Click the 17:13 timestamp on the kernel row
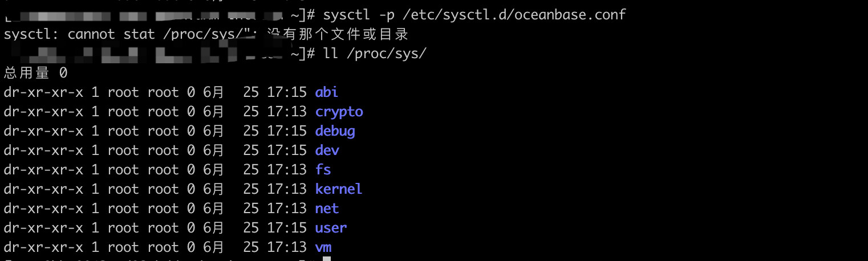 tap(287, 189)
